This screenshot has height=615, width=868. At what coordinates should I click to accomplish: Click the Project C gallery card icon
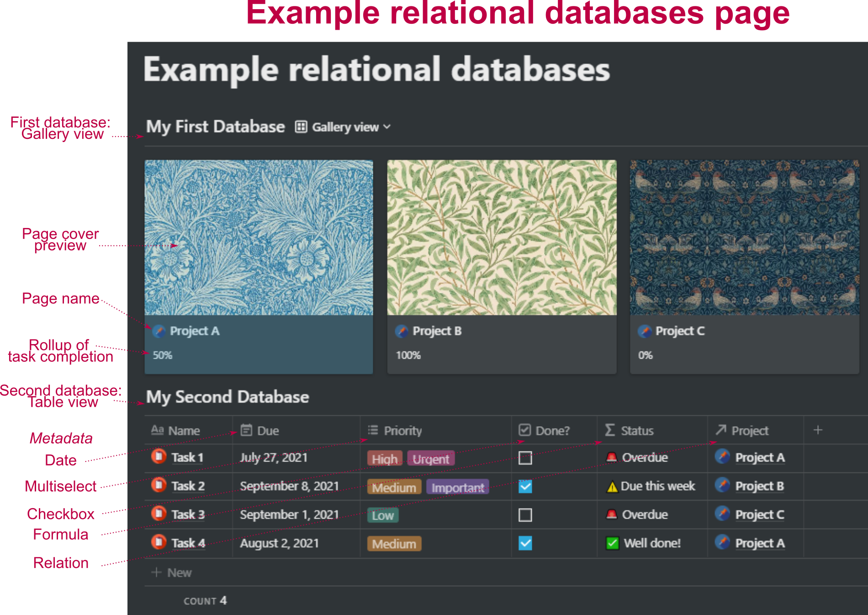coord(645,331)
